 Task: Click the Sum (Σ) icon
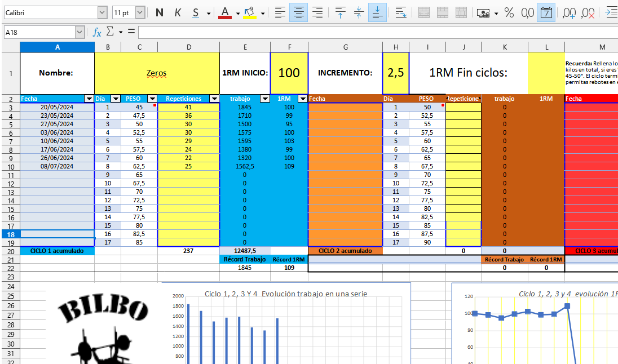point(111,32)
